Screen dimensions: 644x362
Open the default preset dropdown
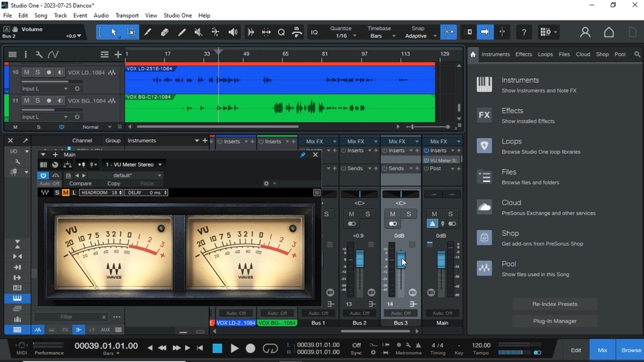click(125, 175)
